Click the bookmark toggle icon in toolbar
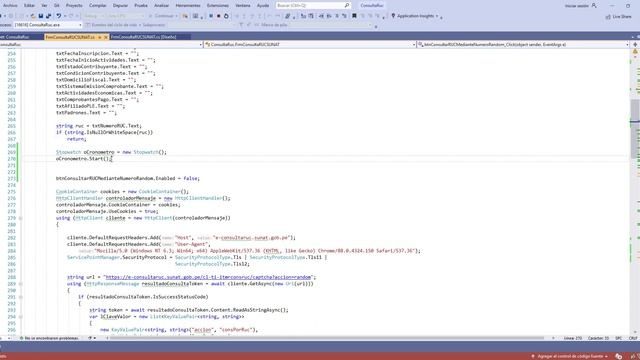This screenshot has height=360, width=640. click(354, 16)
